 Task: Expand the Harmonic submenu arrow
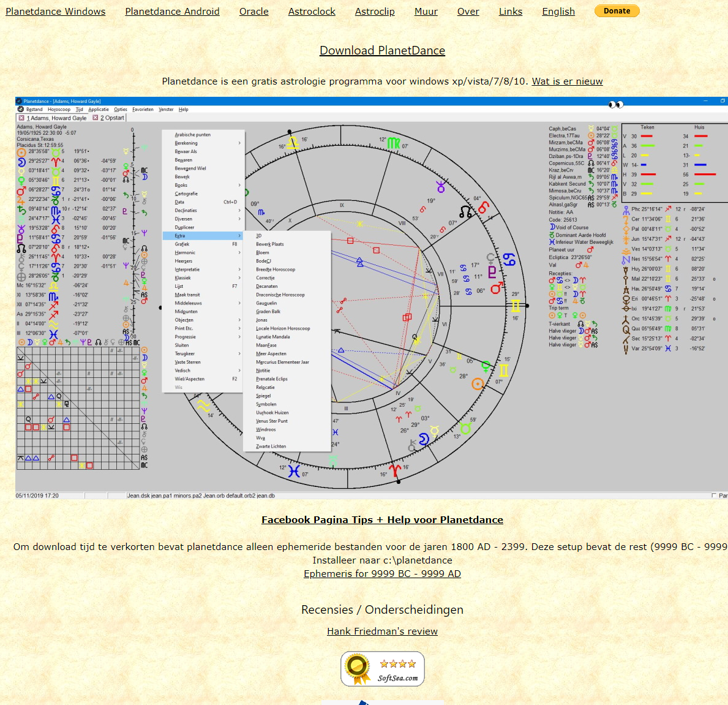[239, 252]
